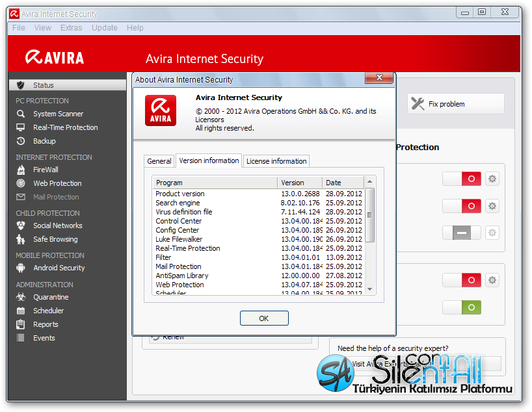This screenshot has width=532, height=412.
Task: Click the up arrow of the version list scrollbar
Action: (x=370, y=181)
